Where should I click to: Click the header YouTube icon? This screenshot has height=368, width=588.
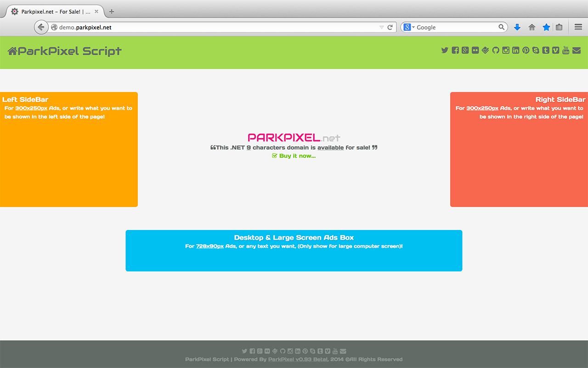[566, 51]
